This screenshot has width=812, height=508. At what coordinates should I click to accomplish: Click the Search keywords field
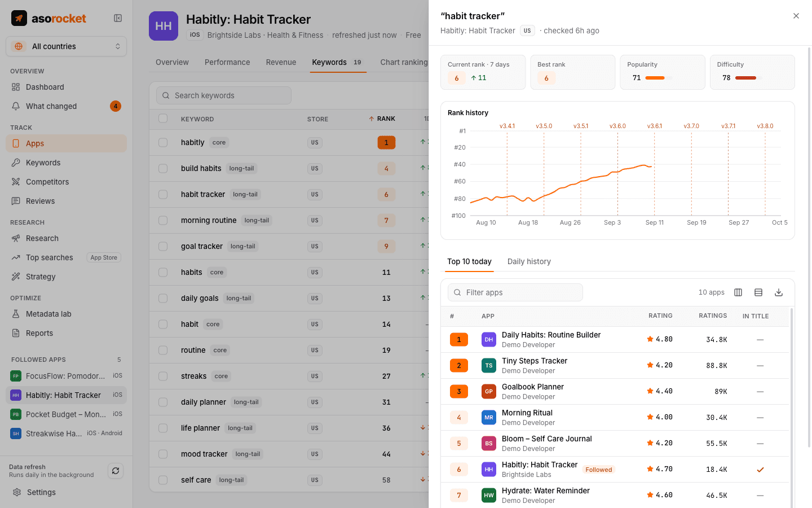point(224,95)
